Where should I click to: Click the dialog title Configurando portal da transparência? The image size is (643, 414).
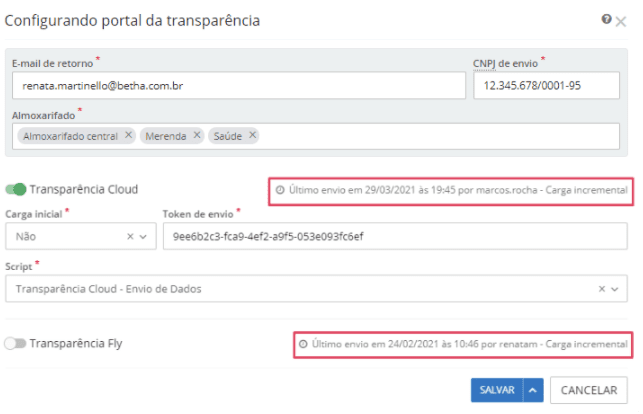point(132,20)
